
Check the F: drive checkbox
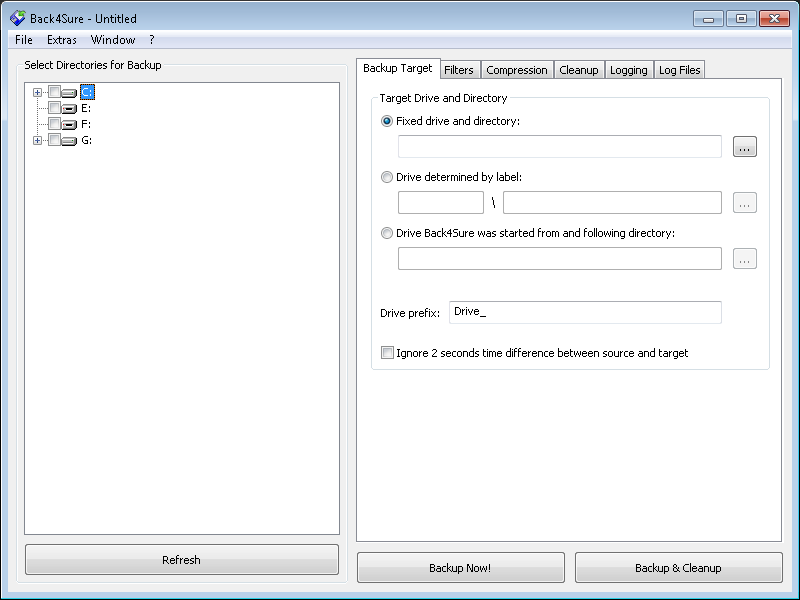pyautogui.click(x=54, y=123)
